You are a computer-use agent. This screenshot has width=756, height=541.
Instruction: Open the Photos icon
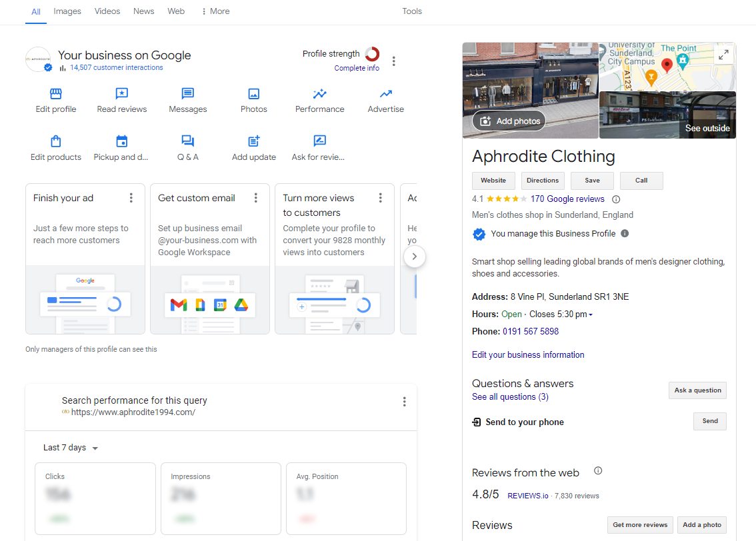coord(253,94)
